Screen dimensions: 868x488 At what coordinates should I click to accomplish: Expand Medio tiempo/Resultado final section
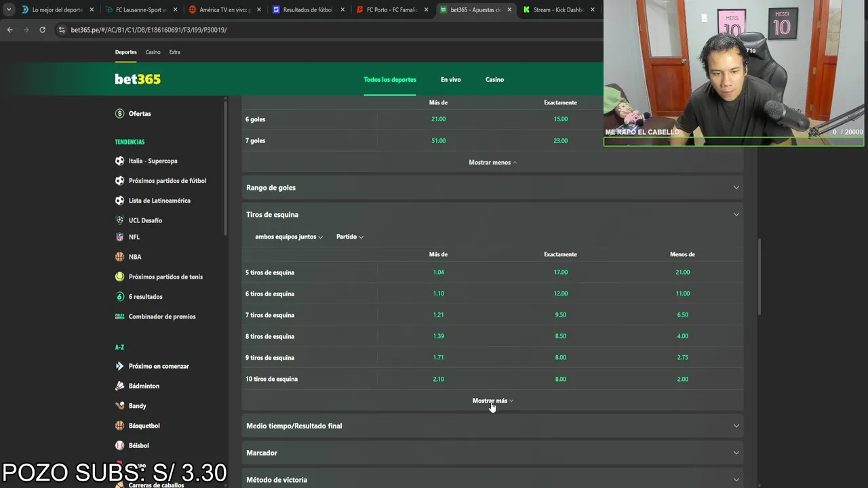click(x=492, y=426)
